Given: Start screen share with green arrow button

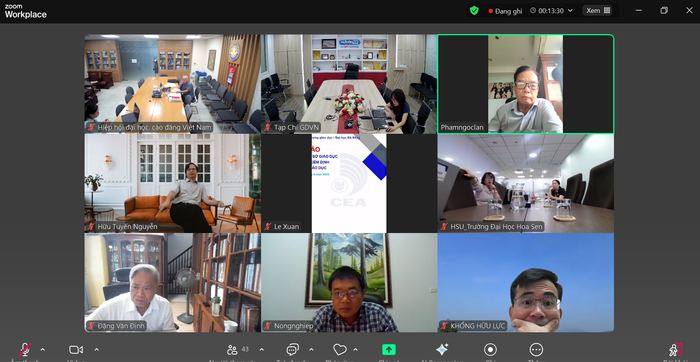Looking at the screenshot, I should click(389, 350).
